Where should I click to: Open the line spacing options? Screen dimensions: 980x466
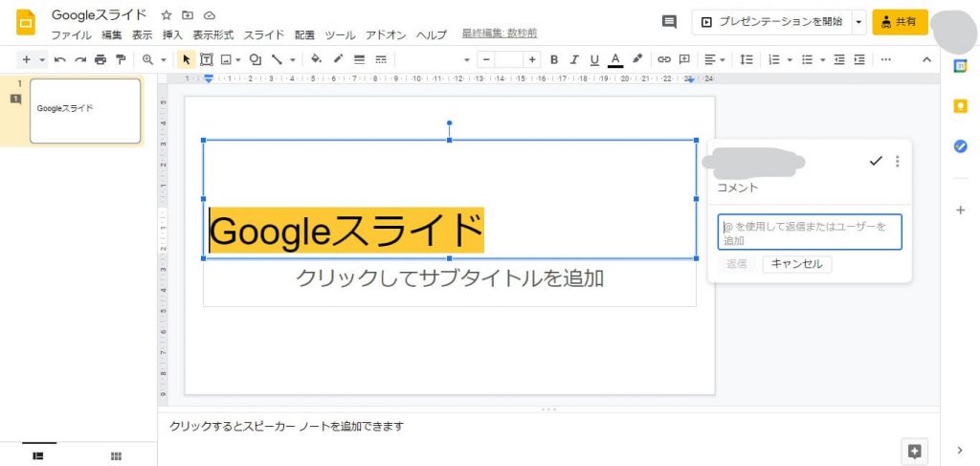[746, 60]
